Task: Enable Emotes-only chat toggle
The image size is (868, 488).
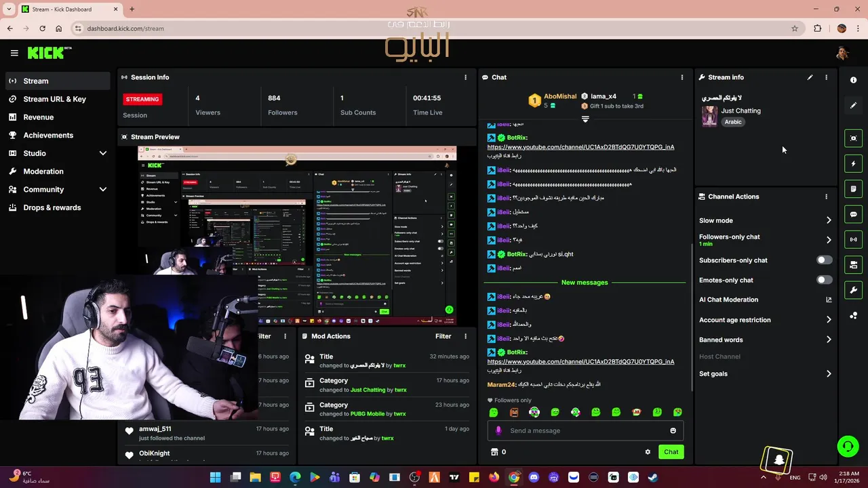Action: (824, 280)
